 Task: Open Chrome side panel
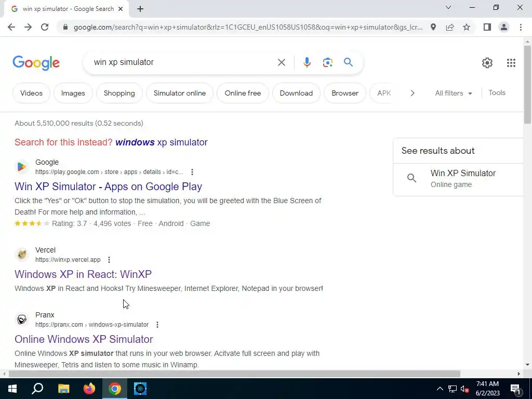[x=487, y=27]
